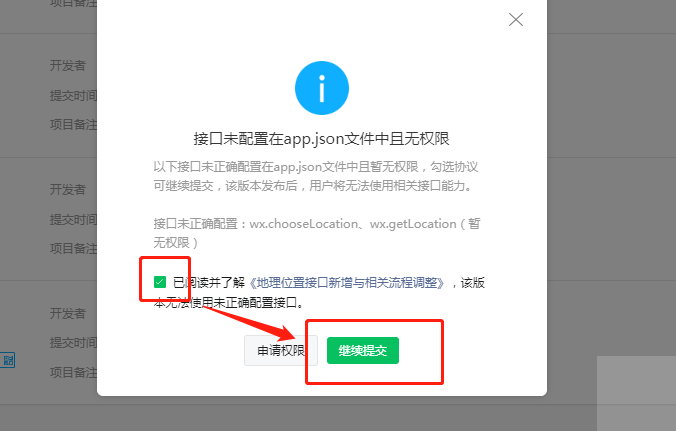This screenshot has height=431, width=676.
Task: Click the 申请权限 button
Action: click(281, 350)
